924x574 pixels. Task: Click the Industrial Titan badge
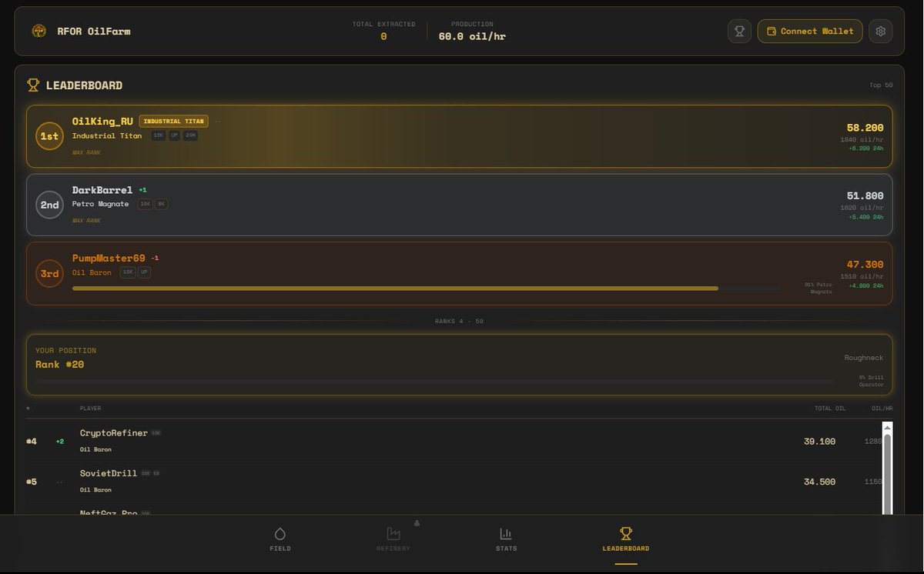click(x=173, y=121)
